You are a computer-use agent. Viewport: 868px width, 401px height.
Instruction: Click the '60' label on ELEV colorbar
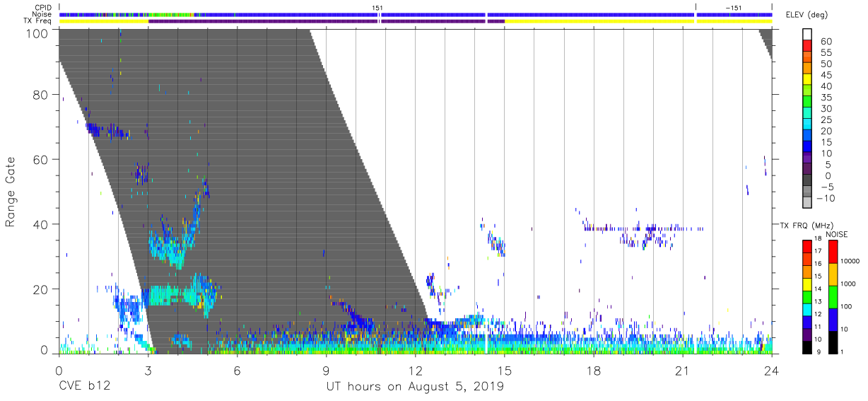point(826,42)
